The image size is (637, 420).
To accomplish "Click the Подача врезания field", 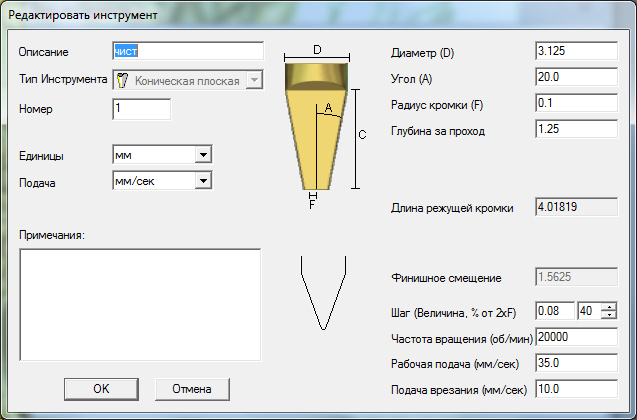I will (x=575, y=388).
